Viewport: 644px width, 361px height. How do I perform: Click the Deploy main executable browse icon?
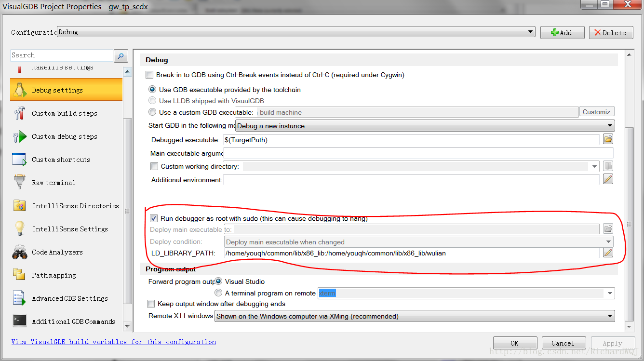pos(608,228)
